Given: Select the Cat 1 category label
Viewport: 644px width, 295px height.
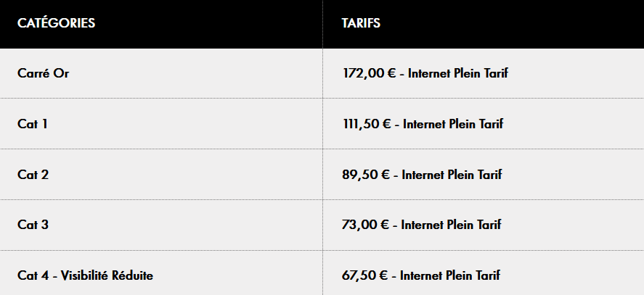Looking at the screenshot, I should [x=32, y=124].
